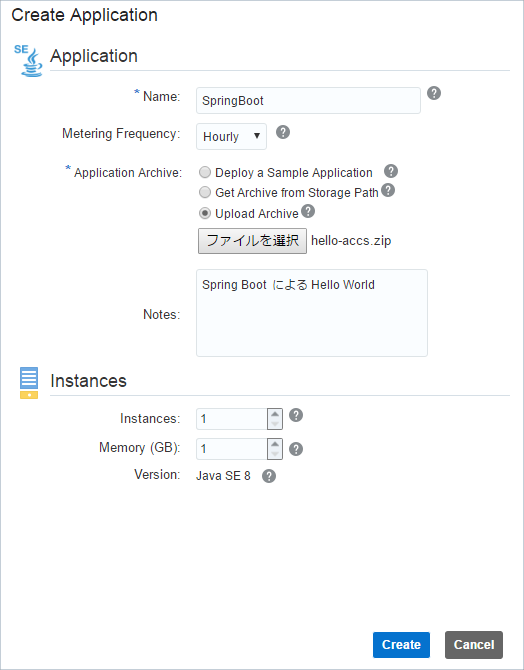Screen dimensions: 524x670
Task: Click the ファイルを選択 file chooser button
Action: [252, 241]
